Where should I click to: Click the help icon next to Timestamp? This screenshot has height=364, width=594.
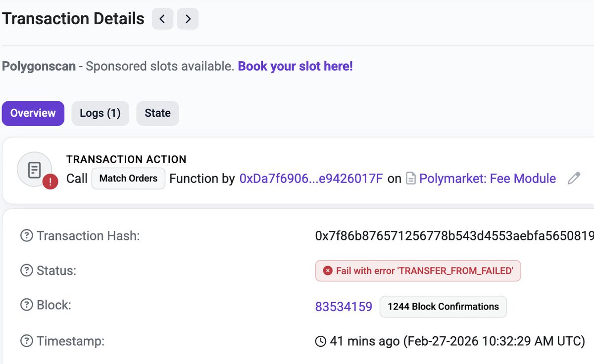tap(26, 341)
